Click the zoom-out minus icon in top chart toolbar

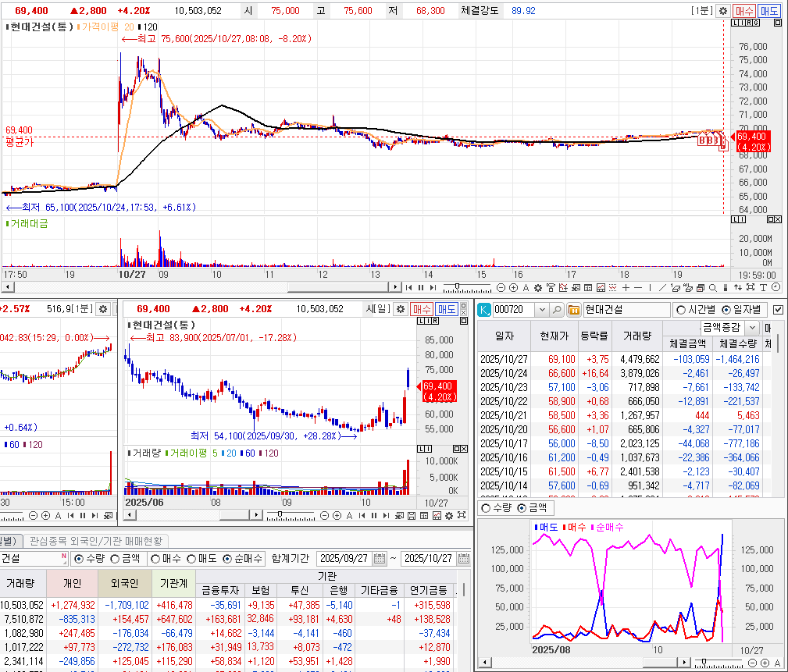tap(501, 288)
